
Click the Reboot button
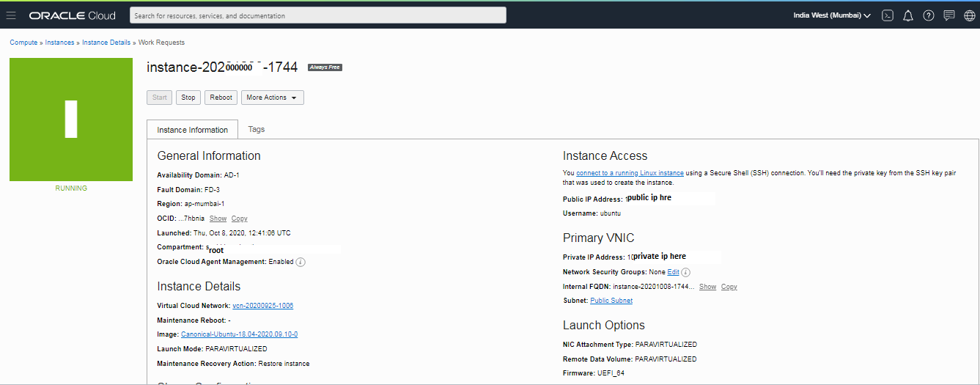[x=221, y=98]
